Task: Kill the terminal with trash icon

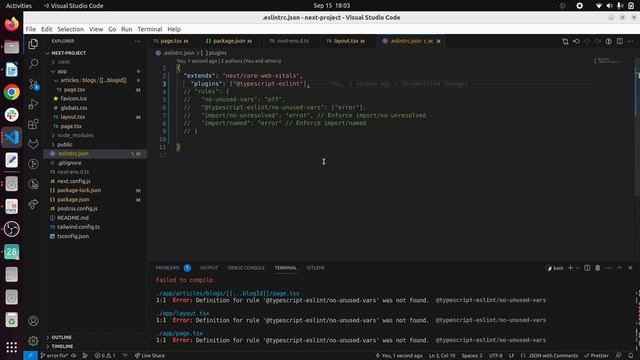Action: click(x=598, y=268)
